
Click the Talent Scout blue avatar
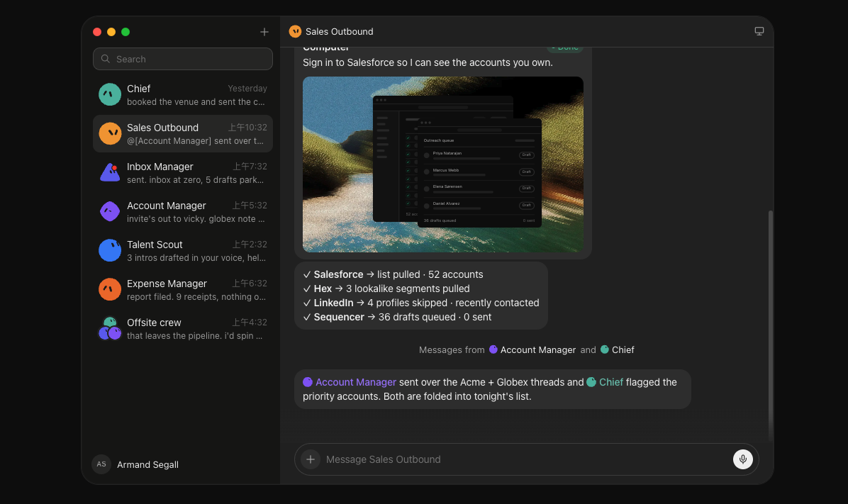[110, 250]
